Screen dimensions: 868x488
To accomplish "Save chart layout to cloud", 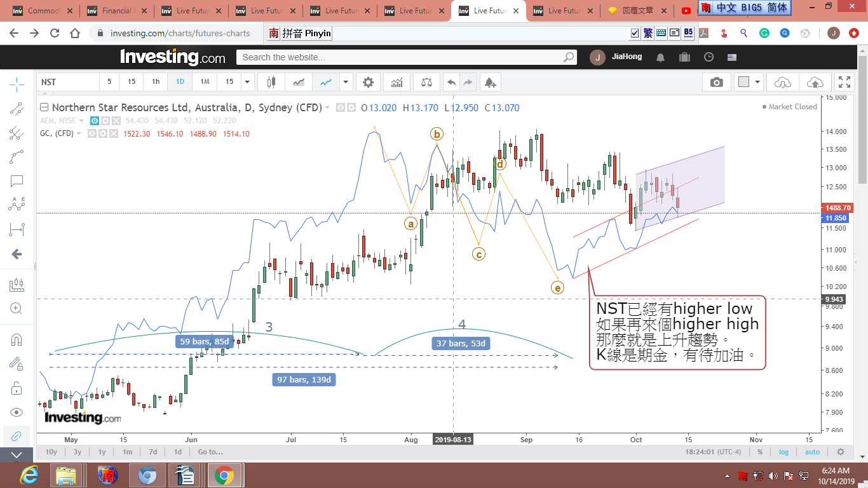I will pyautogui.click(x=814, y=82).
